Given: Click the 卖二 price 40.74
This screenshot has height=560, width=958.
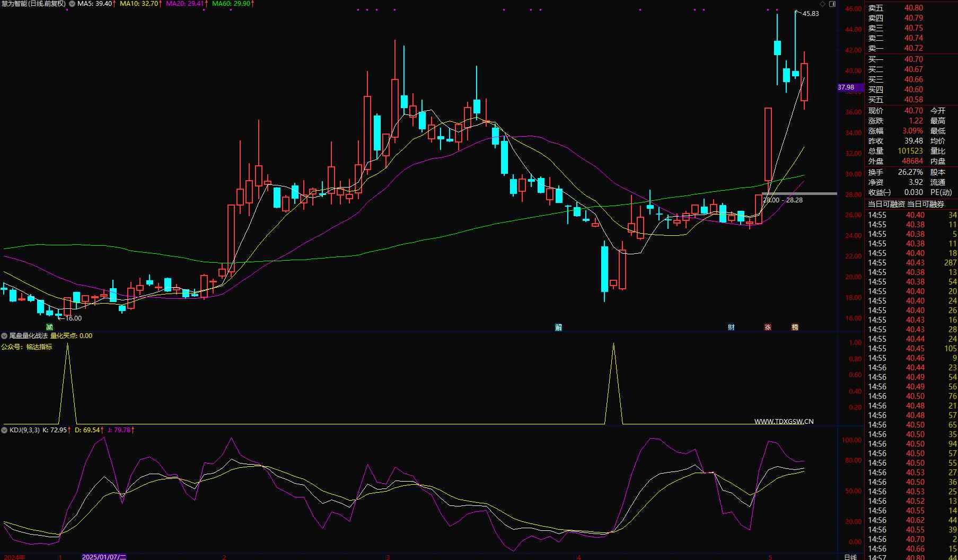Looking at the screenshot, I should pyautogui.click(x=913, y=38).
